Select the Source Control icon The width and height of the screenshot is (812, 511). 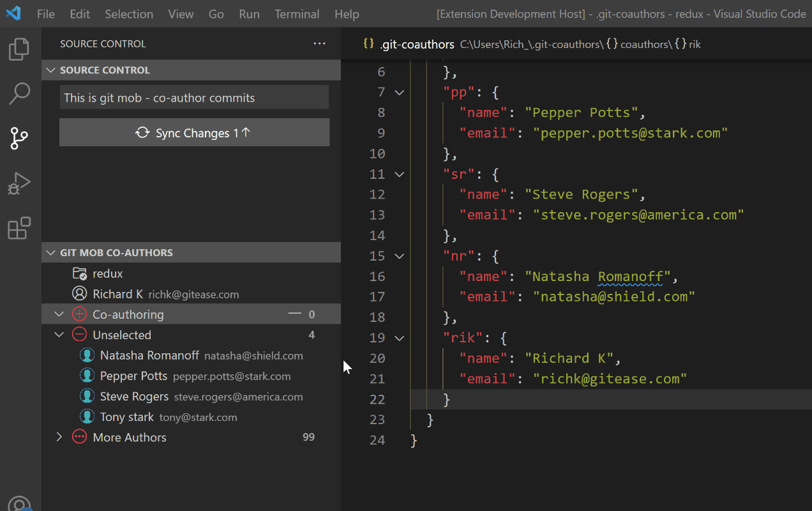click(x=19, y=139)
